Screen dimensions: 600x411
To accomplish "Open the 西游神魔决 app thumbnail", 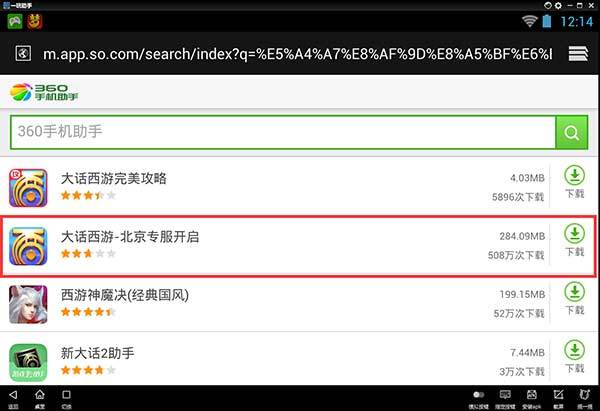I will [28, 305].
